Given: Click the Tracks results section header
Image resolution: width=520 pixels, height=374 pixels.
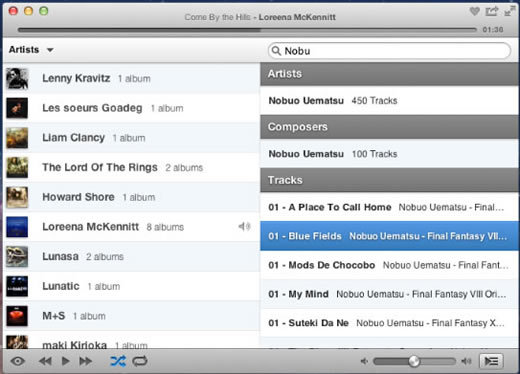Looking at the screenshot, I should click(x=389, y=180).
